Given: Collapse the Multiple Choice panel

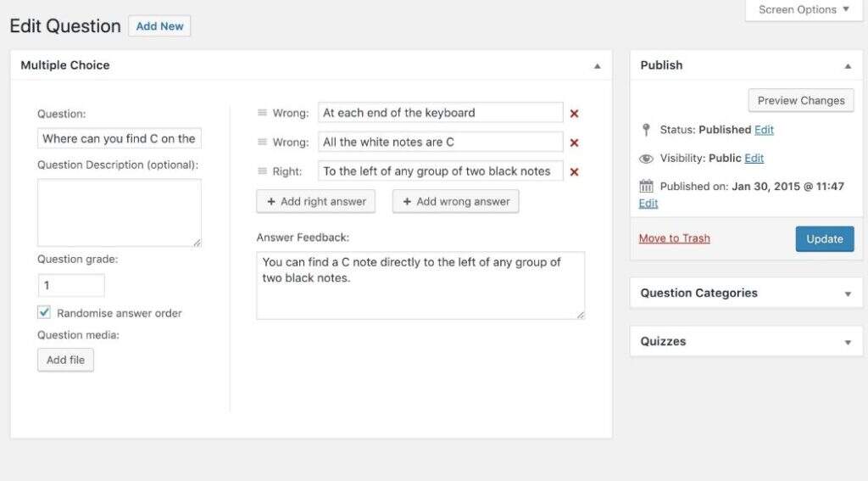Looking at the screenshot, I should (x=597, y=65).
